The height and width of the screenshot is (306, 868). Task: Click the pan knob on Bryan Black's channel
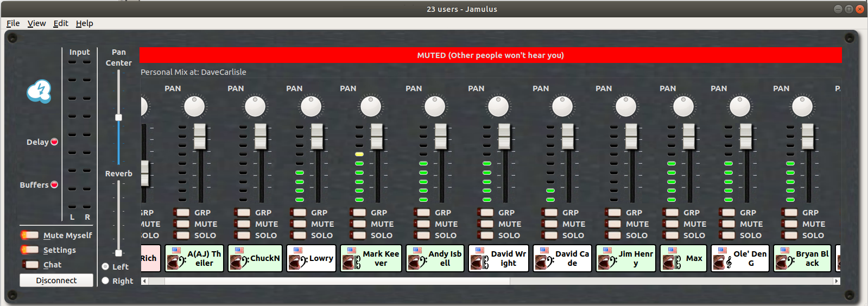click(802, 107)
